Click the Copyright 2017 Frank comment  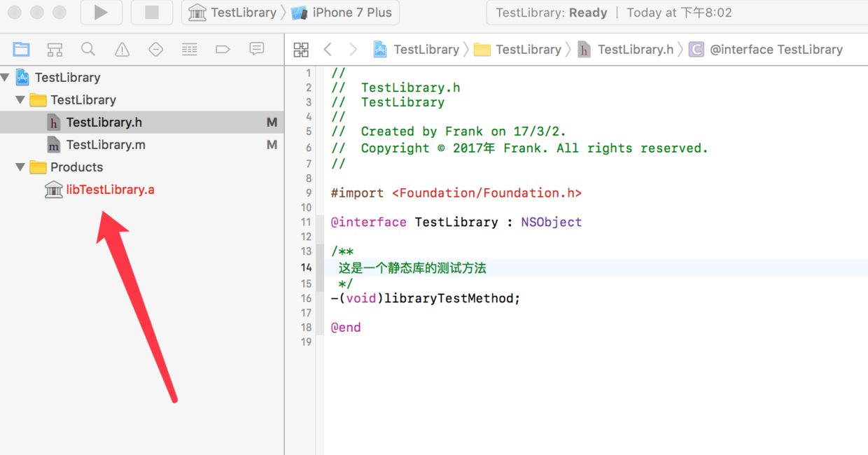519,148
